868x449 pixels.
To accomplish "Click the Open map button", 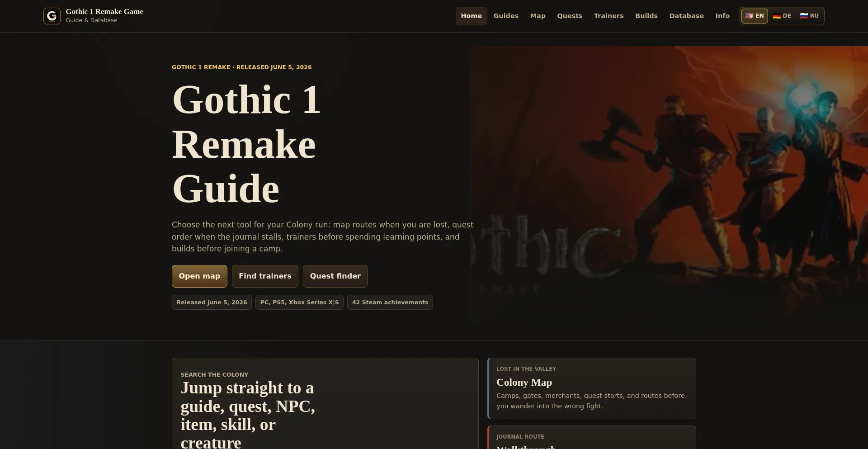I will click(x=199, y=276).
